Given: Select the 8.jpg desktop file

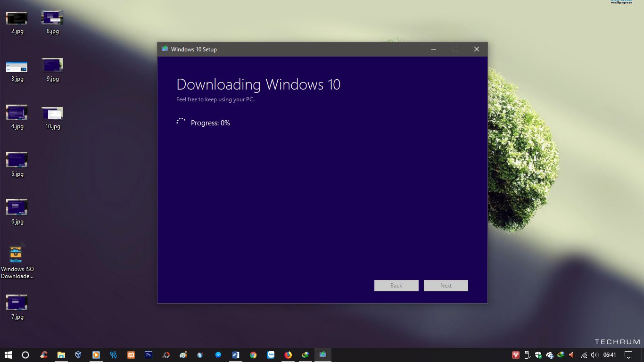Looking at the screenshot, I should pyautogui.click(x=52, y=23).
